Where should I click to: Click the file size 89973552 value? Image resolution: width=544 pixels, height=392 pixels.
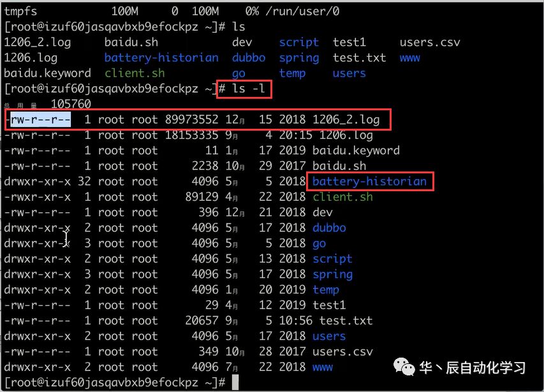191,120
